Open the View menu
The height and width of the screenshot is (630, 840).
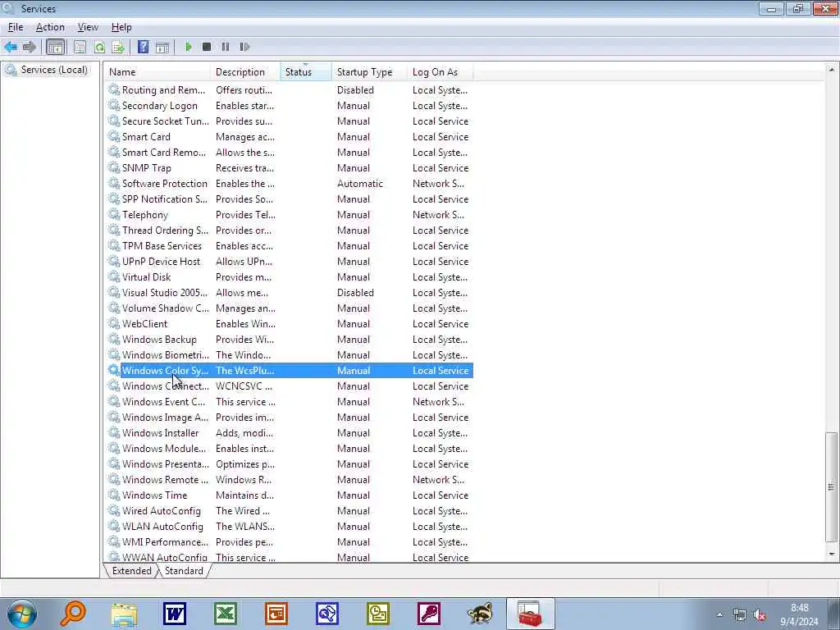click(x=88, y=27)
